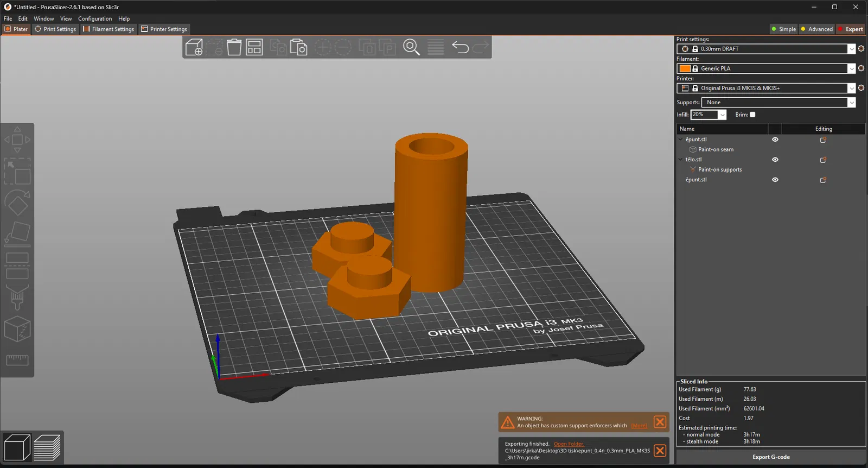
Task: Click the Split to objects icon
Action: (x=367, y=47)
